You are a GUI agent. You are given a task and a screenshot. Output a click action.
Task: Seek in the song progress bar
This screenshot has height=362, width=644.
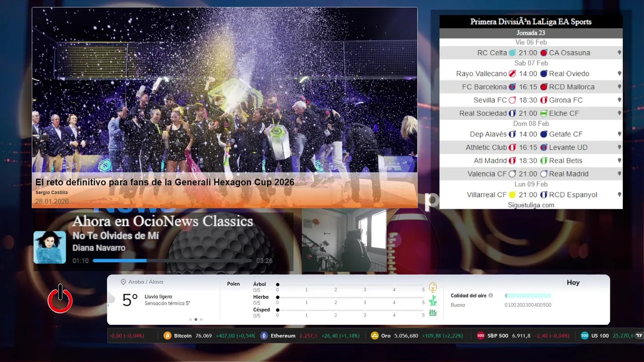pos(173,260)
